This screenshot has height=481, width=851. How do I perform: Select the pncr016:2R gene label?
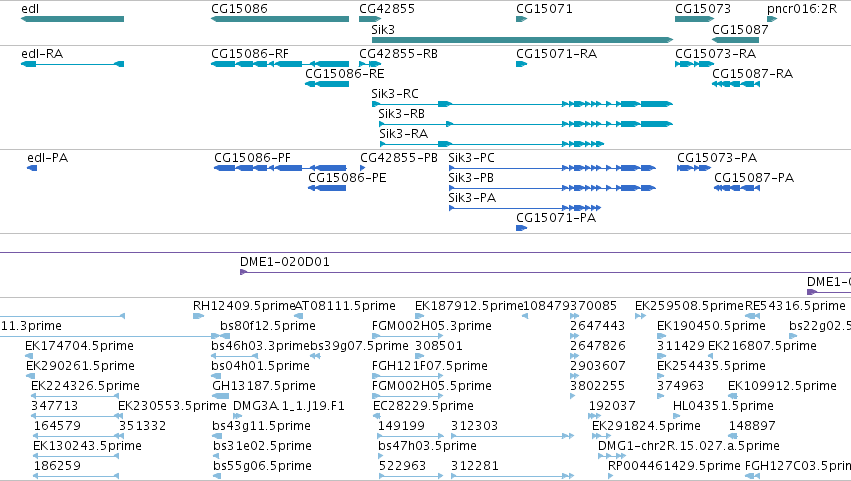[802, 9]
